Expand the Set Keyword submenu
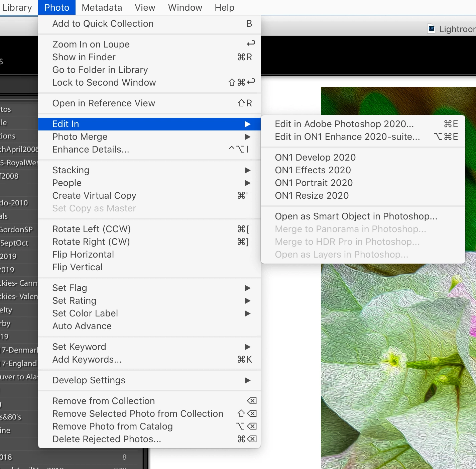476x469 pixels. pos(149,347)
